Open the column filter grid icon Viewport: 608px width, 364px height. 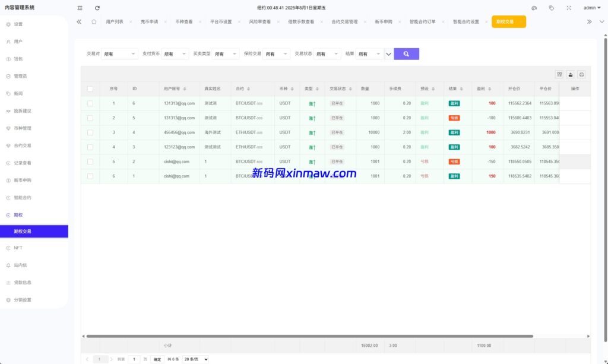point(559,74)
